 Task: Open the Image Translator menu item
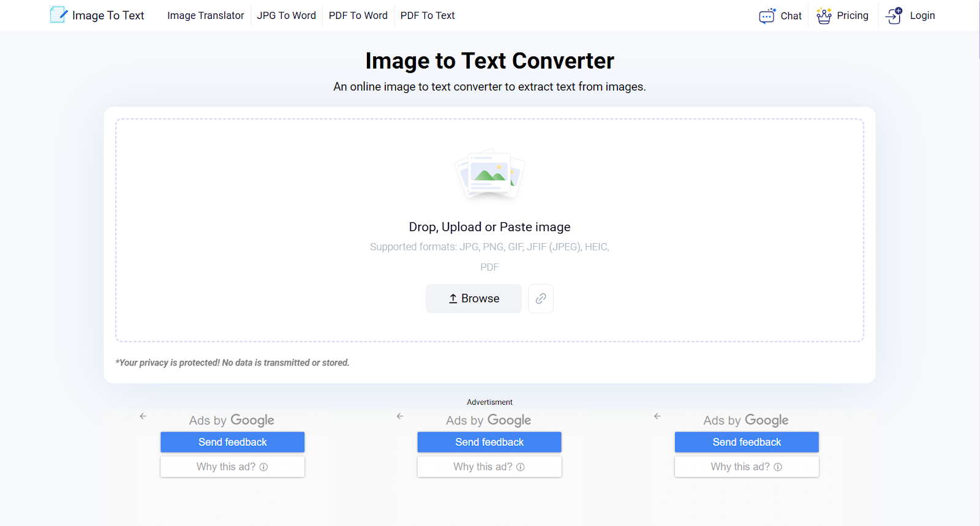tap(205, 16)
